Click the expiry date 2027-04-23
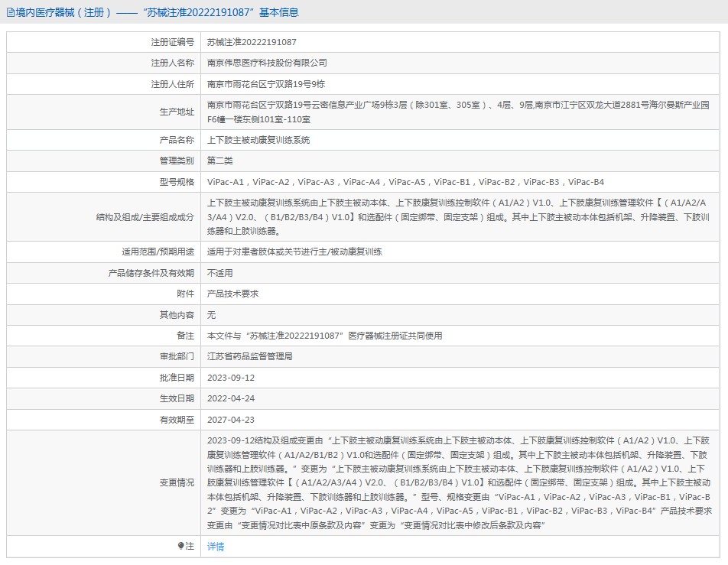 tap(231, 420)
